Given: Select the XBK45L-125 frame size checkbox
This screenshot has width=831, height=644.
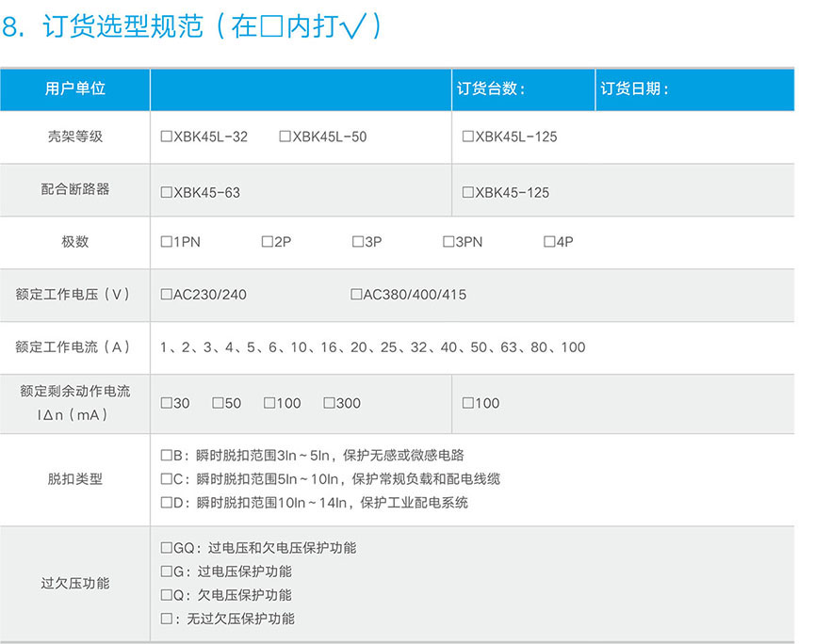Looking at the screenshot, I should click(x=468, y=137).
